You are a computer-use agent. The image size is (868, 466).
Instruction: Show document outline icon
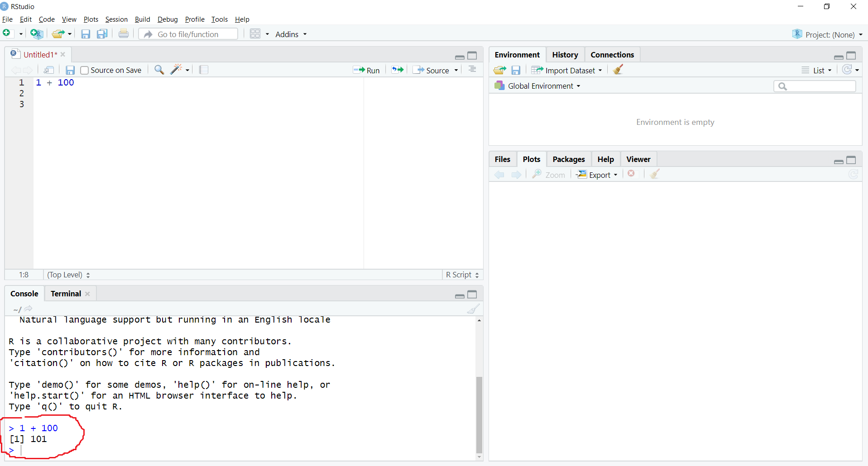click(472, 69)
